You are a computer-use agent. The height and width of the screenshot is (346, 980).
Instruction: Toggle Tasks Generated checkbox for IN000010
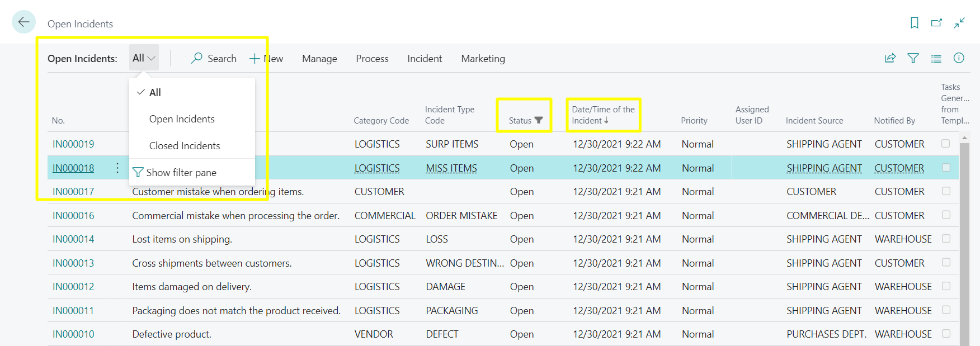(946, 334)
